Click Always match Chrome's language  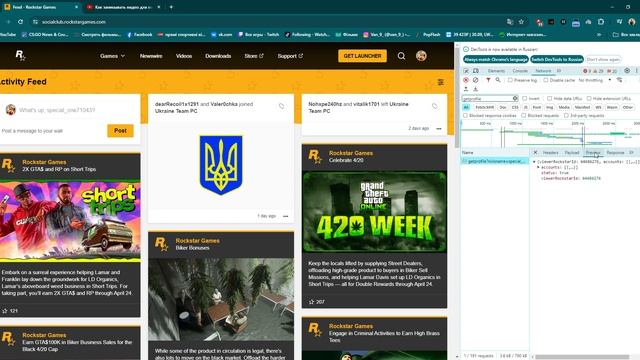[x=496, y=60]
